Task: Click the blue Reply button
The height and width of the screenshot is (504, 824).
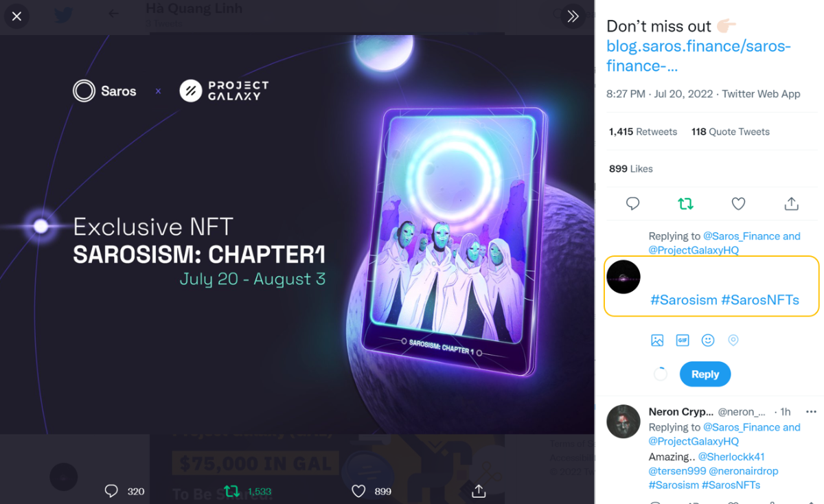Action: (x=705, y=374)
